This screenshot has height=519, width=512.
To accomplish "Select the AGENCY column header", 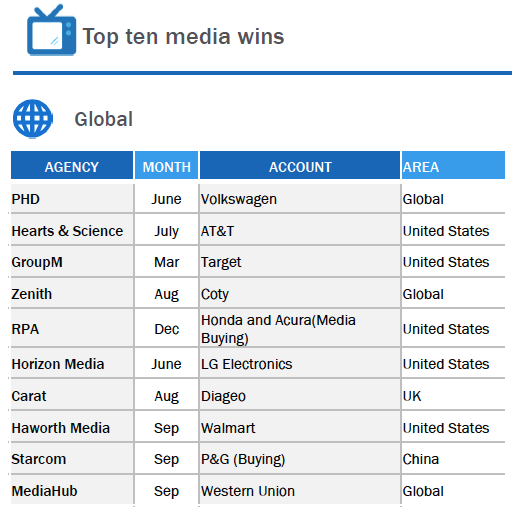I will [72, 165].
